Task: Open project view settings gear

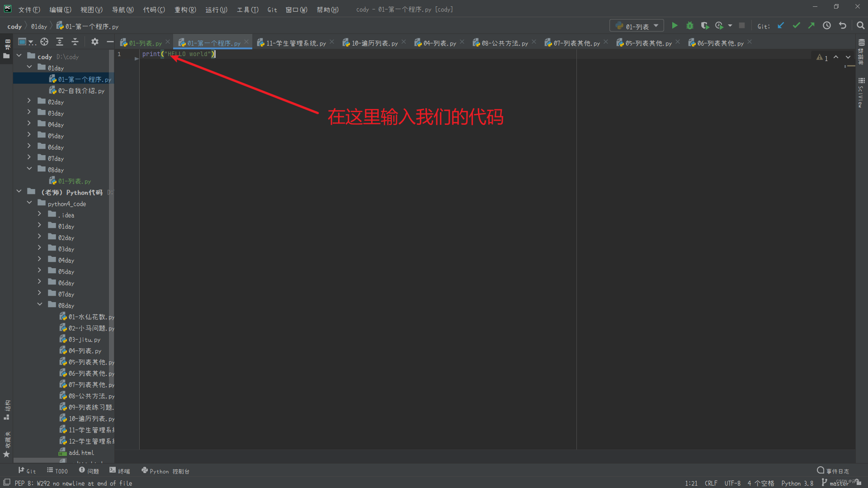Action: point(94,42)
